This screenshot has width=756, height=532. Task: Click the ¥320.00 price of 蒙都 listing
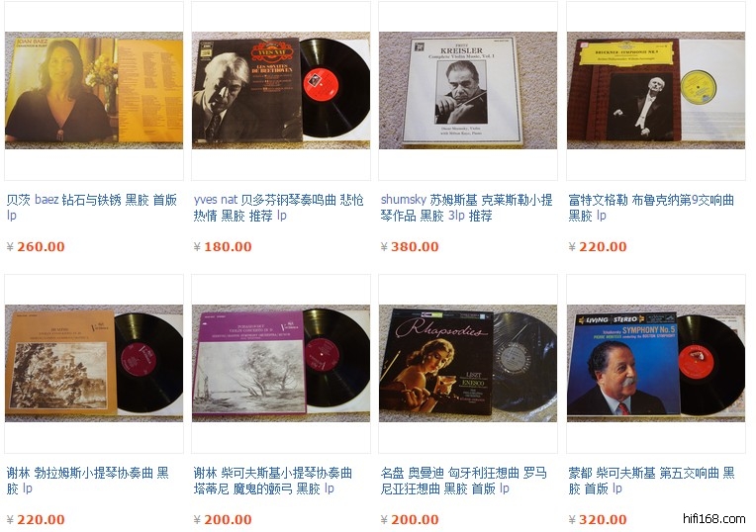(x=598, y=519)
